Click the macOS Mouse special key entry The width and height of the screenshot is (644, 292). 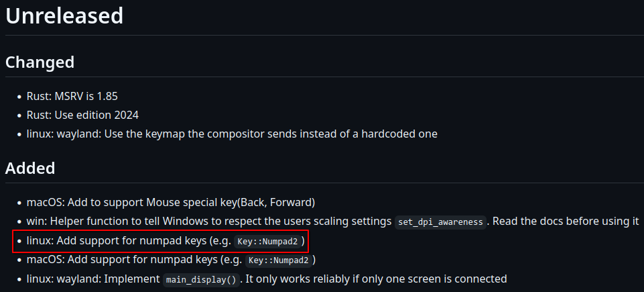(170, 202)
